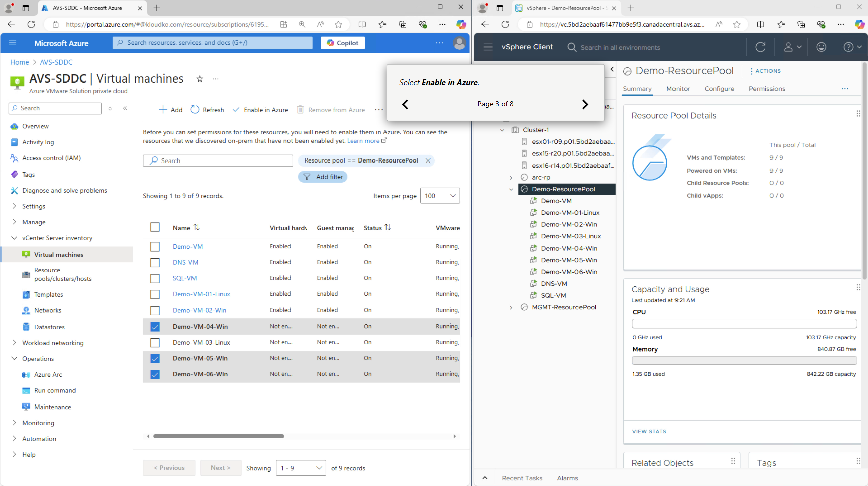This screenshot has height=486, width=868.
Task: Uncheck the Demo-VM-04-Win row checkbox
Action: pyautogui.click(x=155, y=327)
